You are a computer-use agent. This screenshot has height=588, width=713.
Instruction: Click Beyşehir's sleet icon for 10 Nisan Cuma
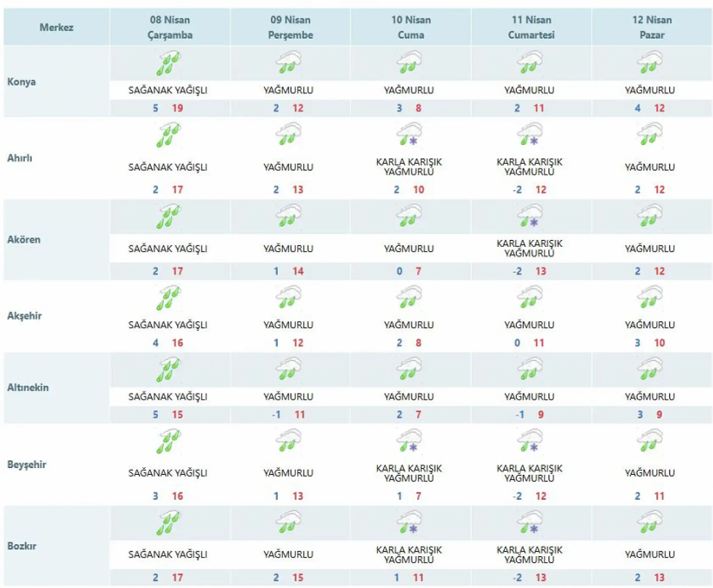pos(409,440)
